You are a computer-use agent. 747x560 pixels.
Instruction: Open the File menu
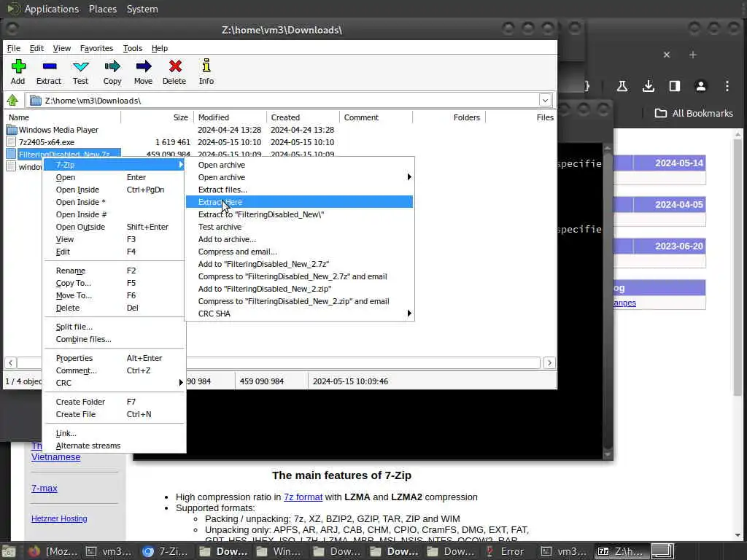point(13,48)
